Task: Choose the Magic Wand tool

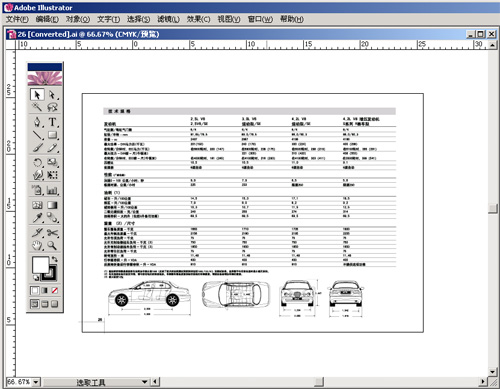Action: 37,107
